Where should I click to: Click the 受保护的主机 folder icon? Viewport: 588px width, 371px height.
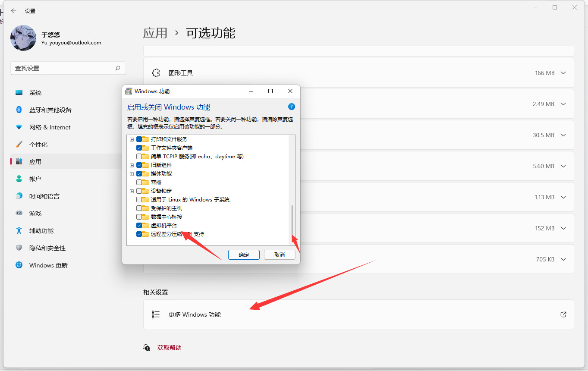(x=146, y=208)
